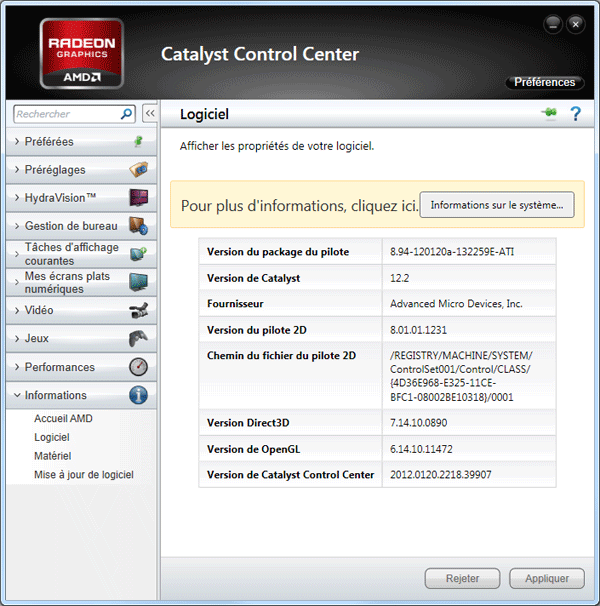This screenshot has width=600, height=606.
Task: Open help with the question mark icon
Action: pyautogui.click(x=575, y=114)
